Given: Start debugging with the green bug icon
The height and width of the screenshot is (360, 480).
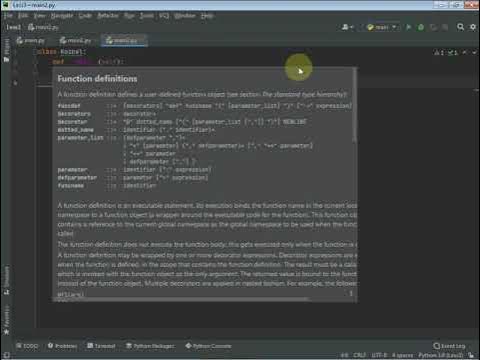Looking at the screenshot, I should pyautogui.click(x=421, y=27).
